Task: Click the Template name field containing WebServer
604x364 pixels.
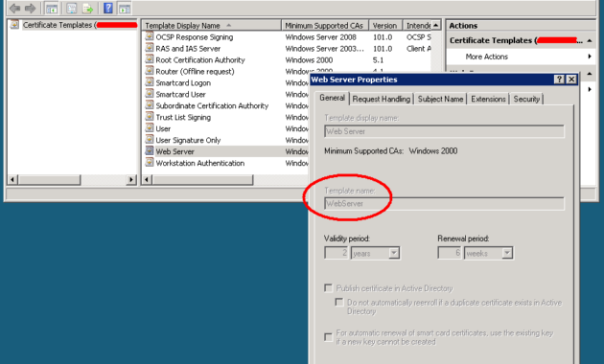Action: click(x=444, y=203)
